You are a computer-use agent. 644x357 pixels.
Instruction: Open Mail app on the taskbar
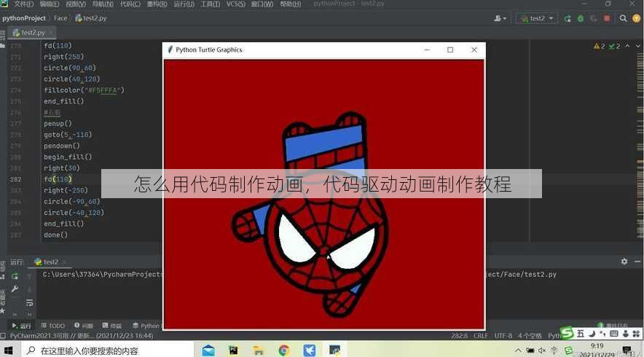click(208, 350)
